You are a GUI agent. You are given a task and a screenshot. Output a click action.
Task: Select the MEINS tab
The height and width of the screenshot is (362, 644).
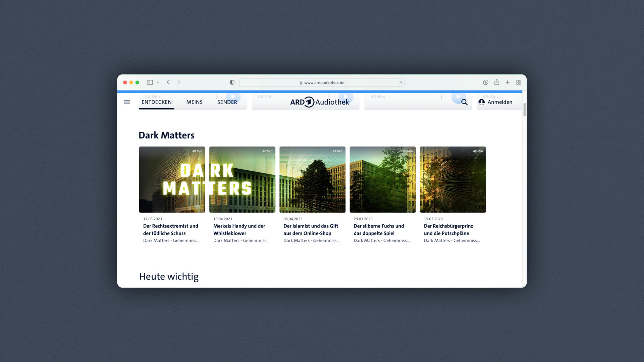(x=195, y=102)
